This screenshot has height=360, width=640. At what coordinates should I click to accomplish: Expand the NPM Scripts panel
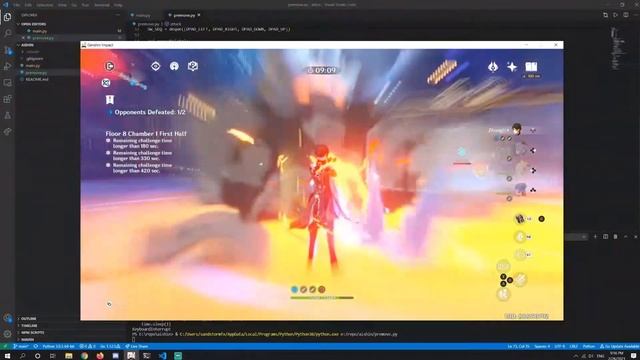[x=32, y=333]
